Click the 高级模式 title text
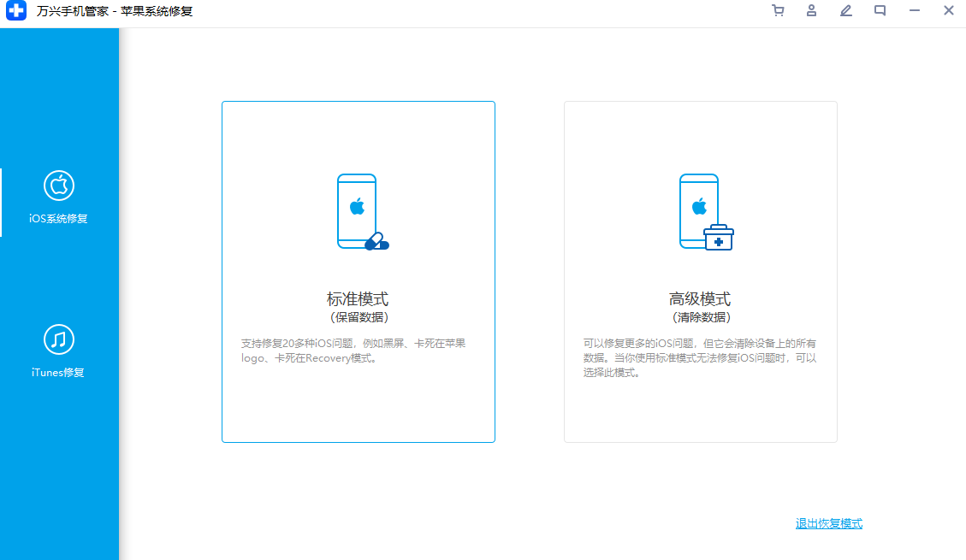The height and width of the screenshot is (560, 966). pyautogui.click(x=700, y=299)
